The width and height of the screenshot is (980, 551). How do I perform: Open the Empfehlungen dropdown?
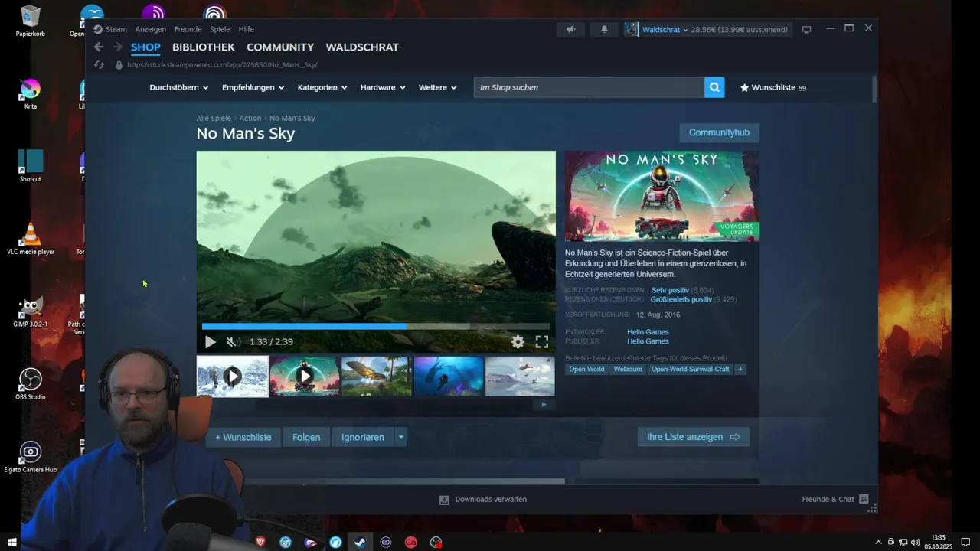[x=253, y=87]
